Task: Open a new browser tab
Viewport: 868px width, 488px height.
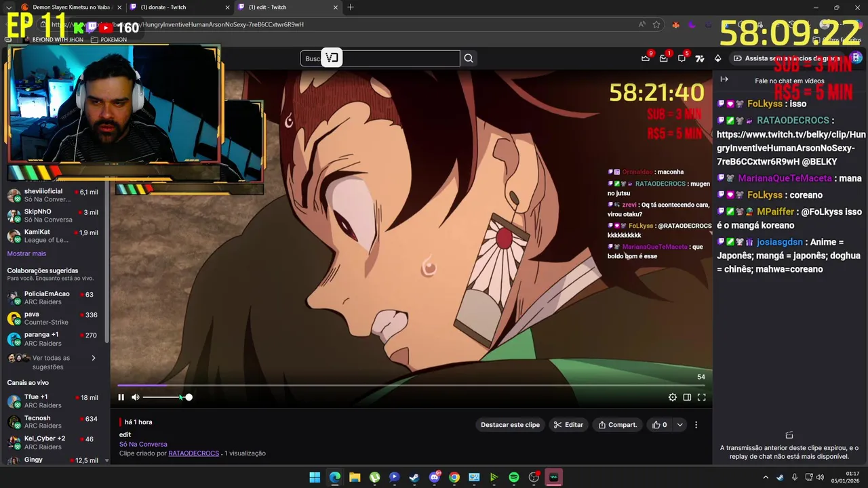Action: [x=351, y=7]
